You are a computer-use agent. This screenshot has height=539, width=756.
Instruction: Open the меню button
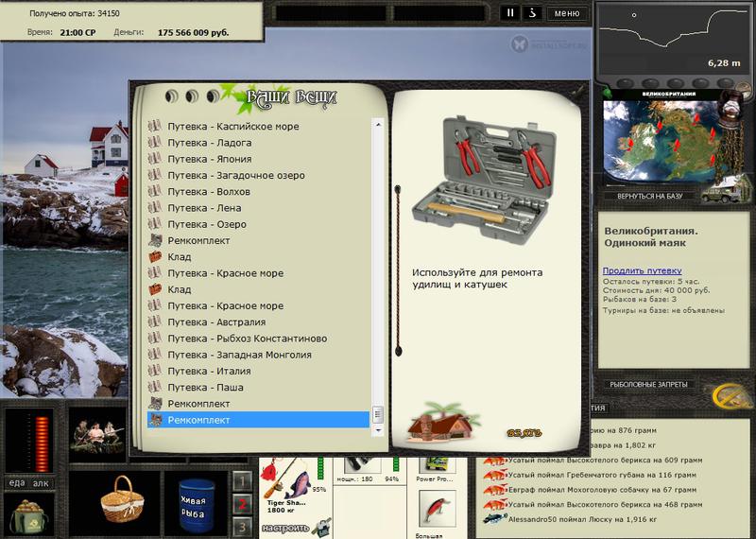click(567, 13)
